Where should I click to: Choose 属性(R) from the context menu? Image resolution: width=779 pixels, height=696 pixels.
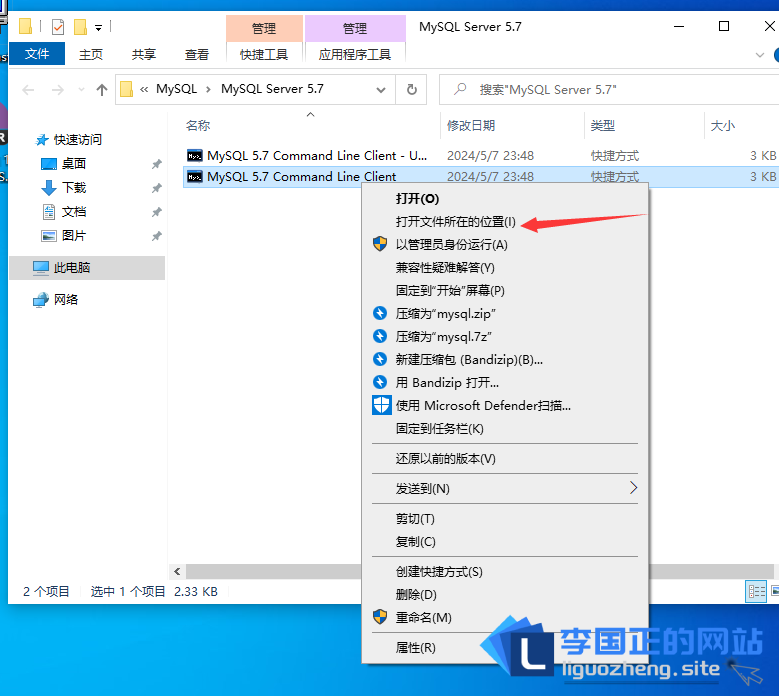point(505,648)
